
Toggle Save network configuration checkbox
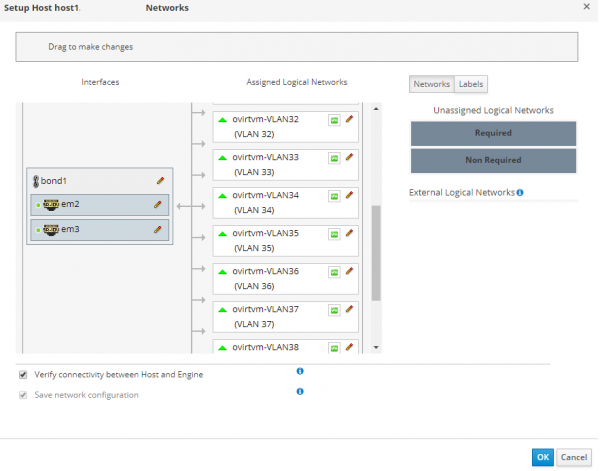(x=23, y=395)
